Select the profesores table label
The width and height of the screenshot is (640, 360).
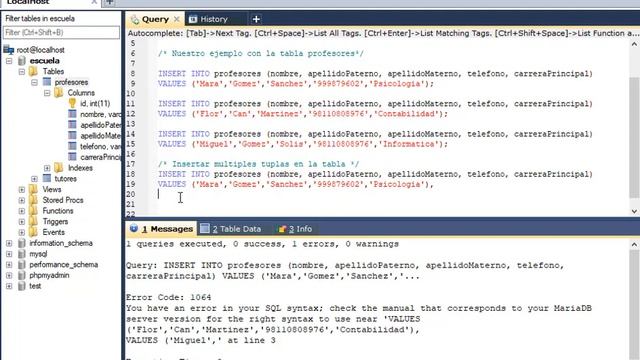(x=71, y=82)
